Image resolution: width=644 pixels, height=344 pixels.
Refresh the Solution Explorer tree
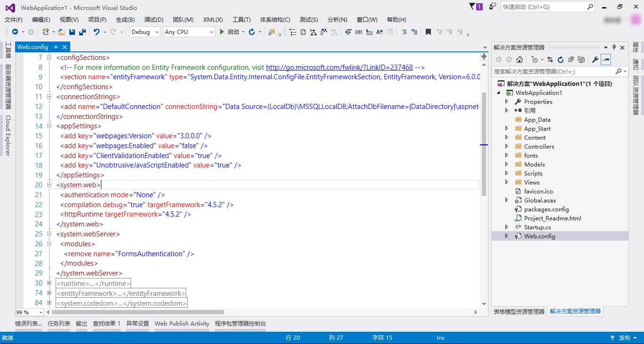[x=561, y=59]
